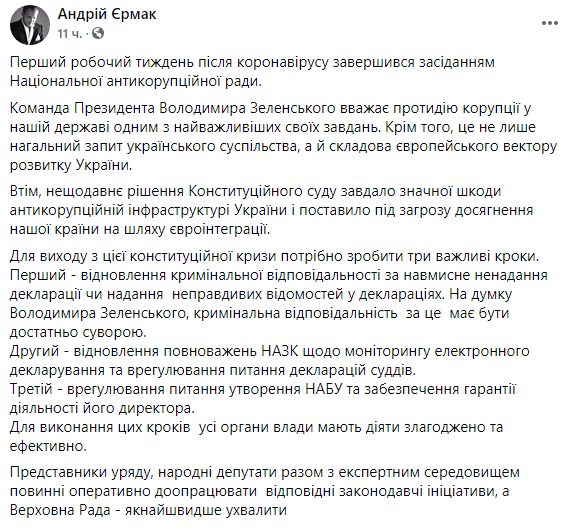
Task: Open the post options three-dot menu
Action: click(550, 24)
